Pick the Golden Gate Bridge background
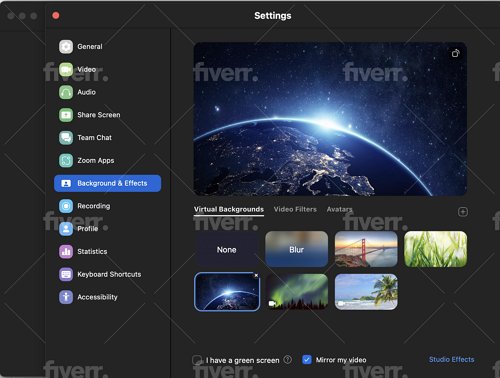This screenshot has height=378, width=500. 366,249
